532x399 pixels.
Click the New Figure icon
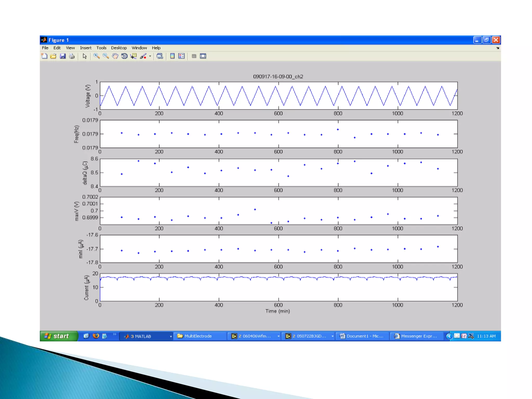(x=44, y=56)
